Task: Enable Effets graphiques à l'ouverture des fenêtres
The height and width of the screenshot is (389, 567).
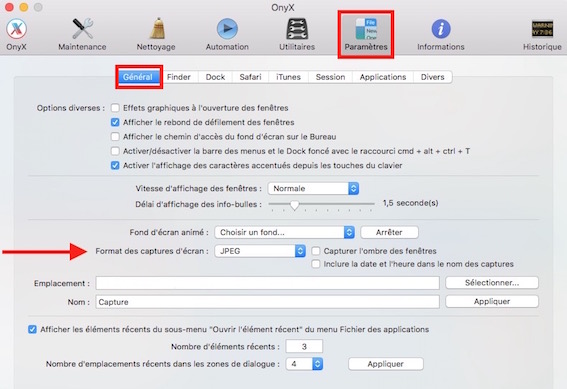Action: coord(115,108)
